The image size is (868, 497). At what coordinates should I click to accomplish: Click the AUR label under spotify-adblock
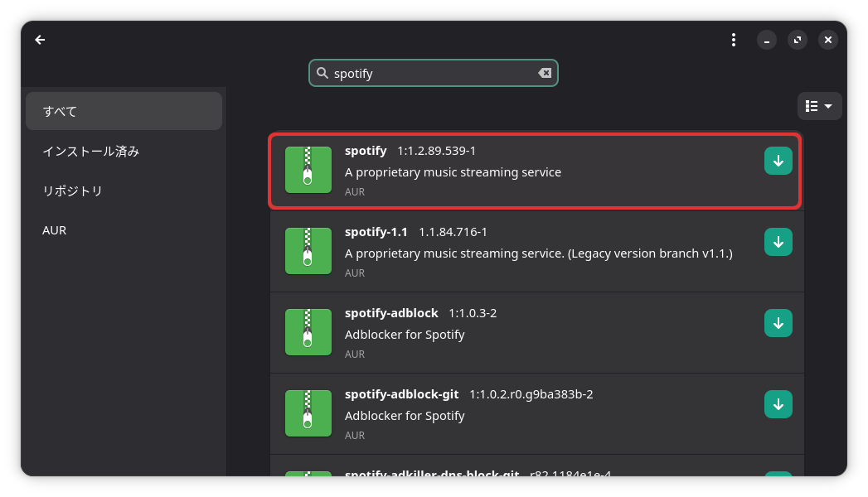click(x=354, y=355)
